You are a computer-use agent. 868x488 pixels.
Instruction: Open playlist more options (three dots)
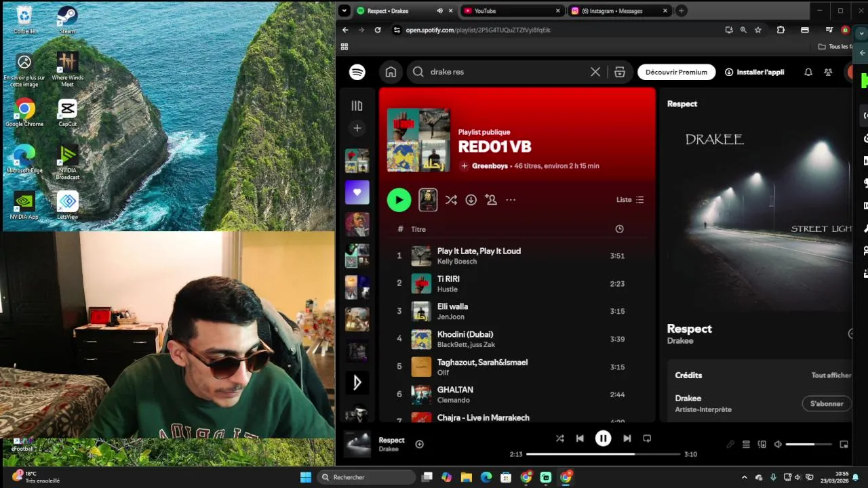pos(511,200)
